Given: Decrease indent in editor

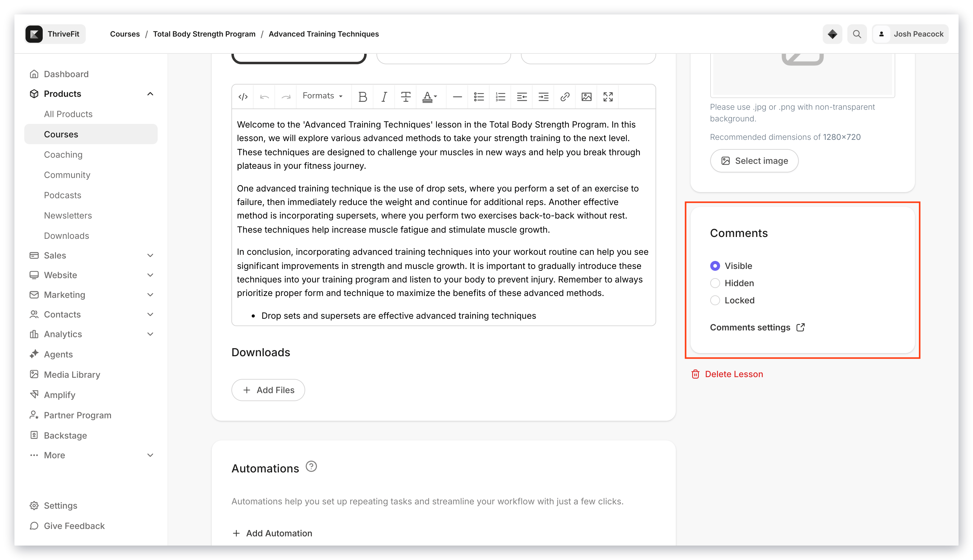Looking at the screenshot, I should coord(522,97).
